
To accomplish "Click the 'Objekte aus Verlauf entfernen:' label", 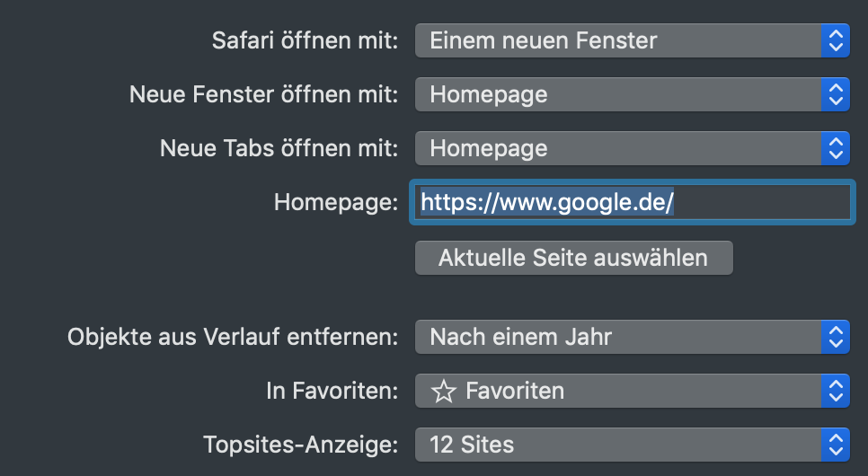I will coord(233,338).
